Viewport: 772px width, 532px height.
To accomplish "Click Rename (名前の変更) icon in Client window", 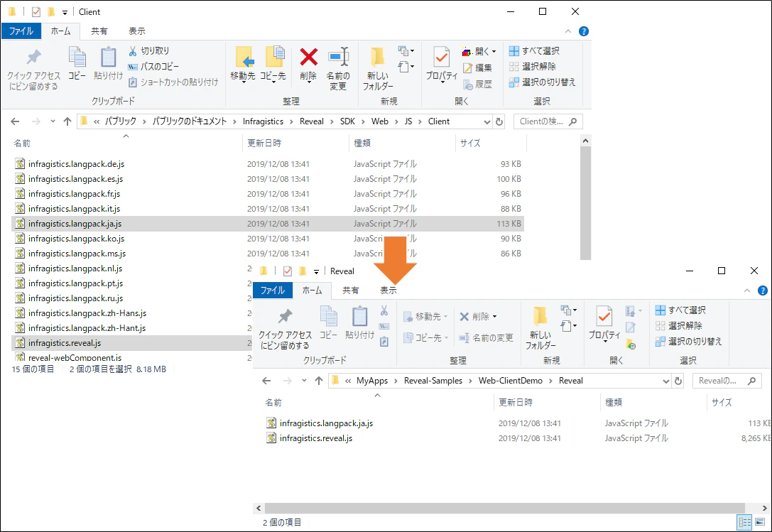I will point(338,57).
